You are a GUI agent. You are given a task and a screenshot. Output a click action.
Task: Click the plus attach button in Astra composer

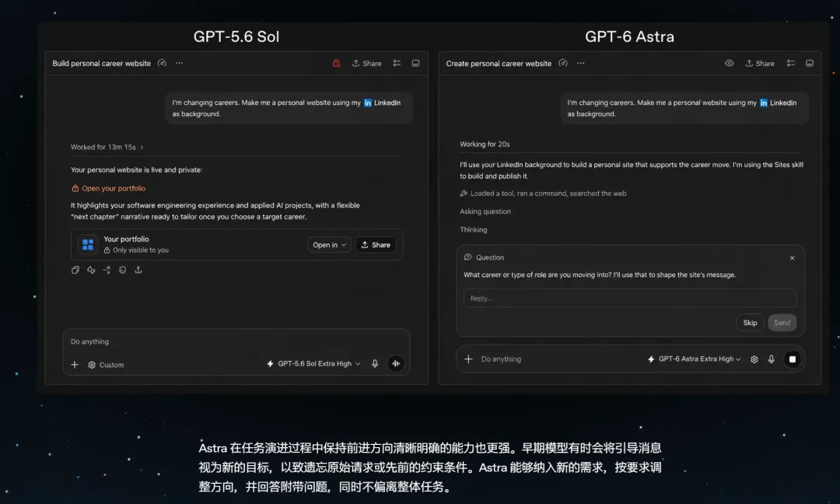click(x=468, y=359)
